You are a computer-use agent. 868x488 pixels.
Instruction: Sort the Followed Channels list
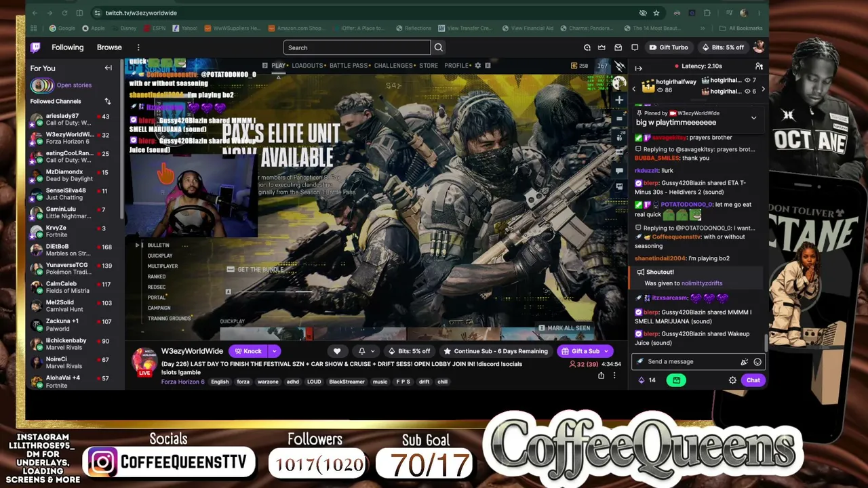(107, 101)
